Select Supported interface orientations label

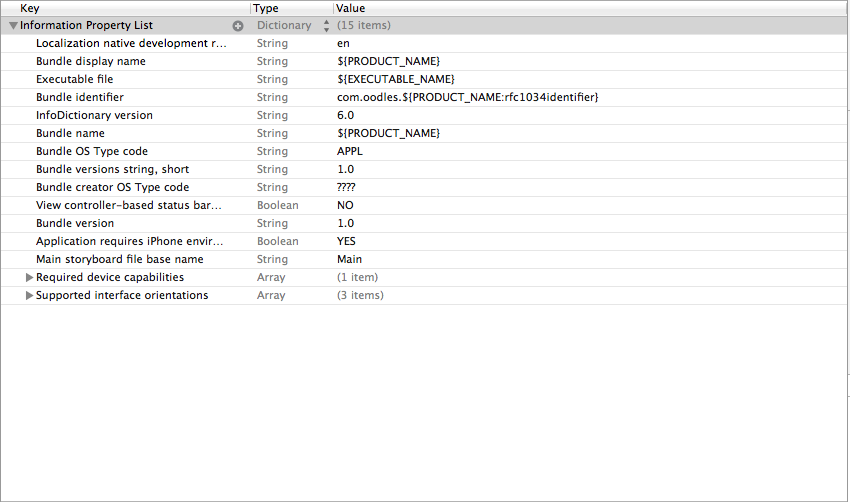122,295
